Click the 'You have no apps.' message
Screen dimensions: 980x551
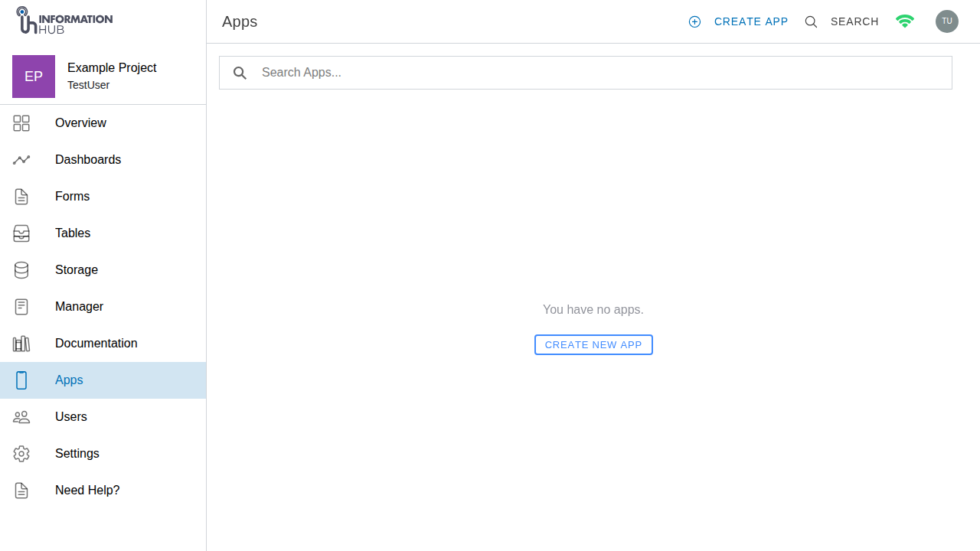click(x=593, y=310)
